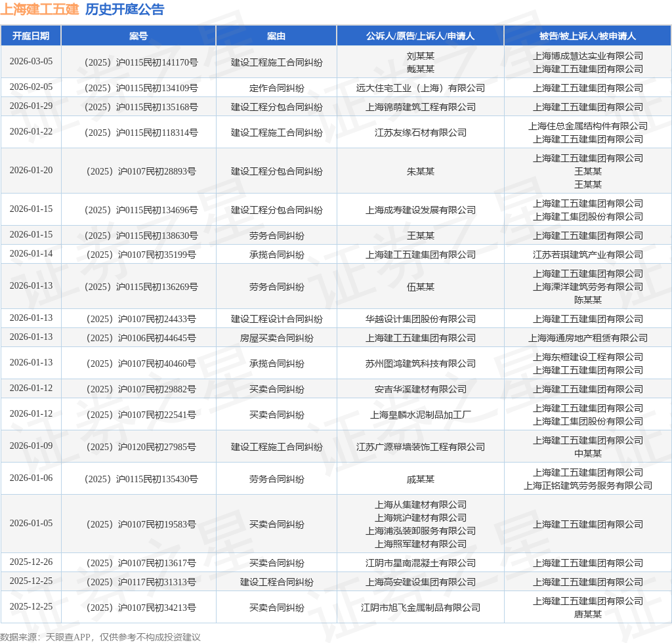Click the 案号 column header
This screenshot has height=643, width=672.
point(138,36)
